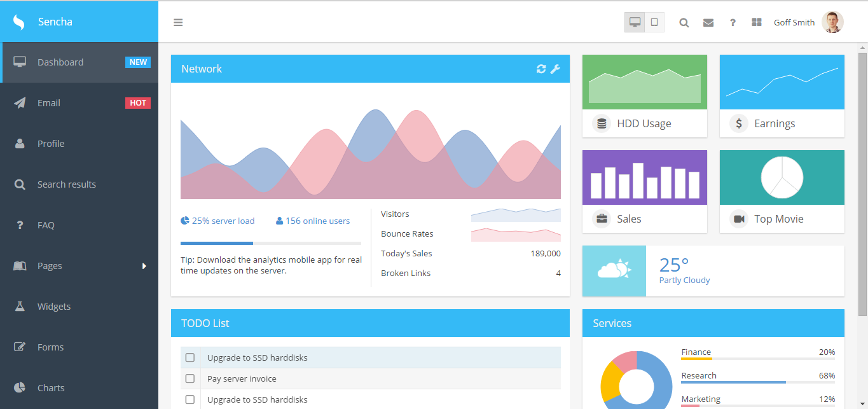Click the Services panel header
The height and width of the screenshot is (409, 868).
713,323
